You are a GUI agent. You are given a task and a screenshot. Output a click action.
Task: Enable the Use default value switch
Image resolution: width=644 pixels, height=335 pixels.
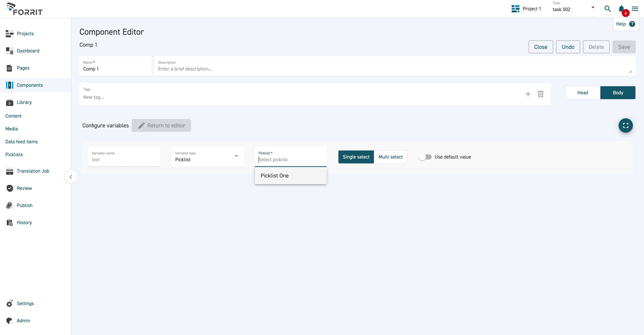[425, 157]
